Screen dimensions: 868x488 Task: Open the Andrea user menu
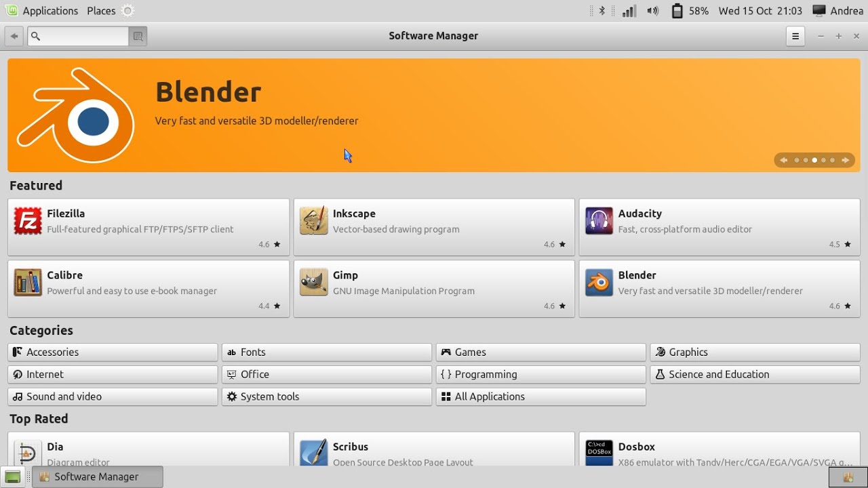pos(837,11)
